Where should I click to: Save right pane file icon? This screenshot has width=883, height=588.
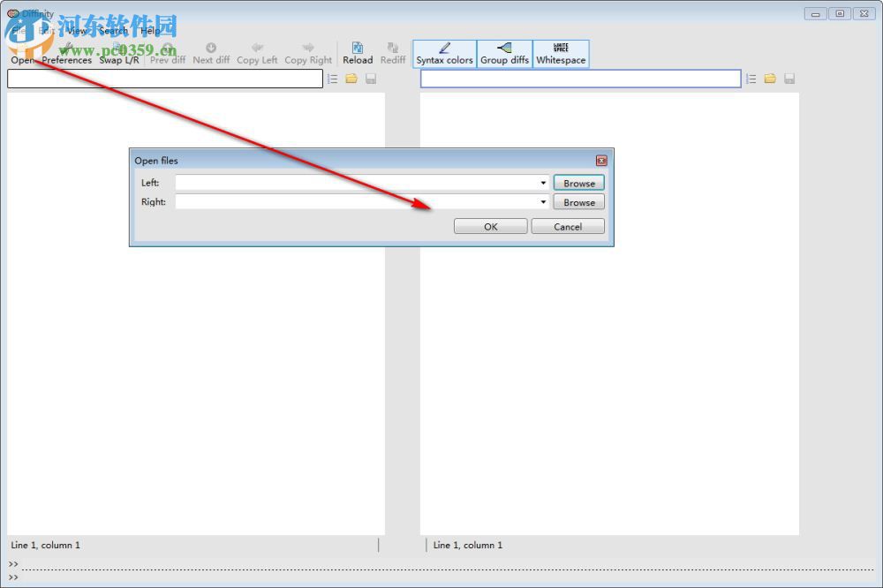[789, 79]
